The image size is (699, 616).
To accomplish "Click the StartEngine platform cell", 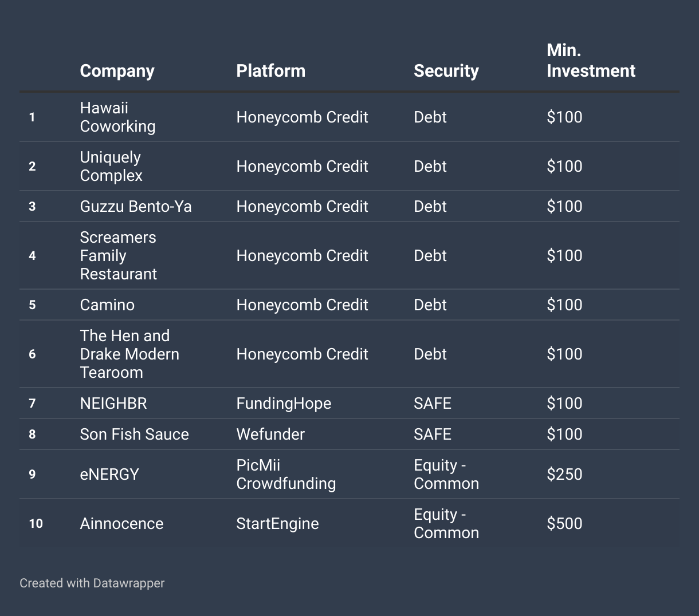I will point(277,524).
